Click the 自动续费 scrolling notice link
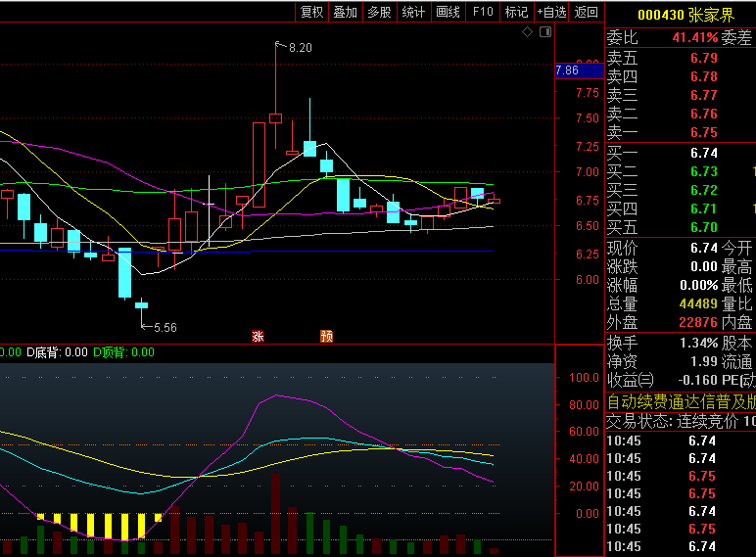756x557 pixels. [x=681, y=401]
